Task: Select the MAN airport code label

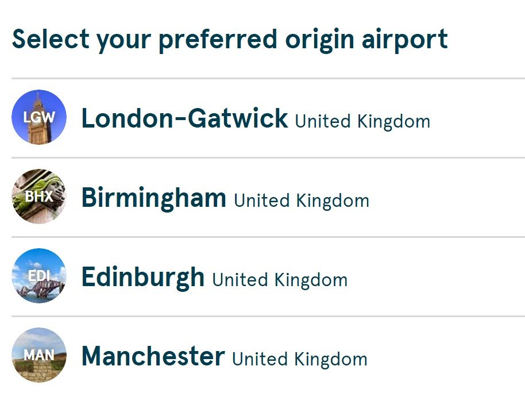Action: pos(39,355)
